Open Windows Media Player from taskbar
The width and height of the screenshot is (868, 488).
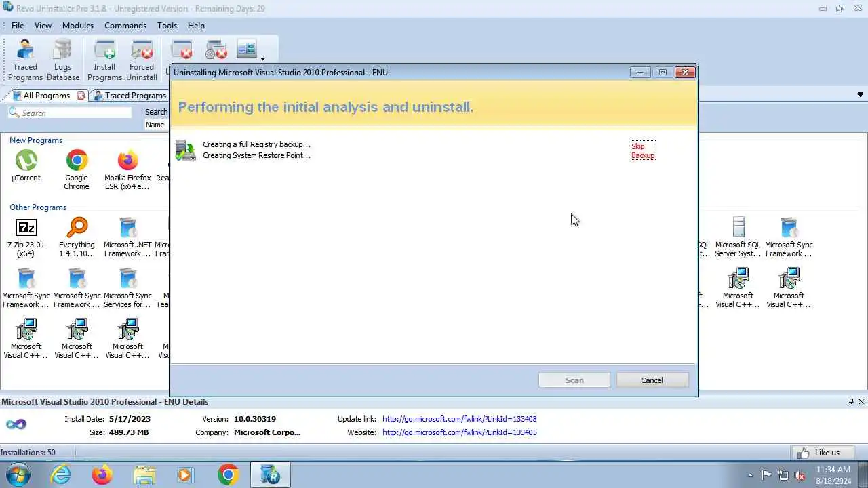185,474
